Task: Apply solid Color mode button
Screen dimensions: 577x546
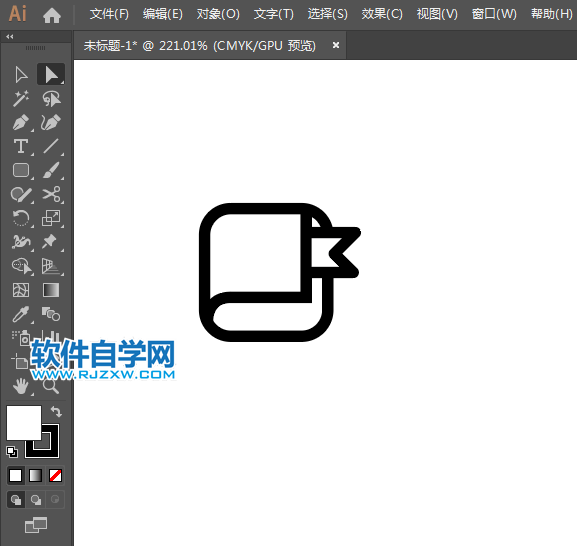Action: [15, 475]
